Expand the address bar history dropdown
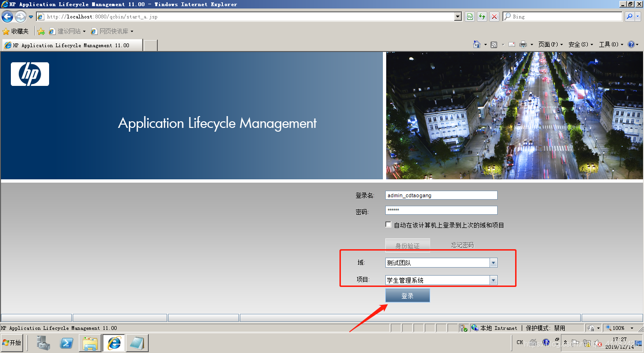This screenshot has width=644, height=353. [x=458, y=17]
